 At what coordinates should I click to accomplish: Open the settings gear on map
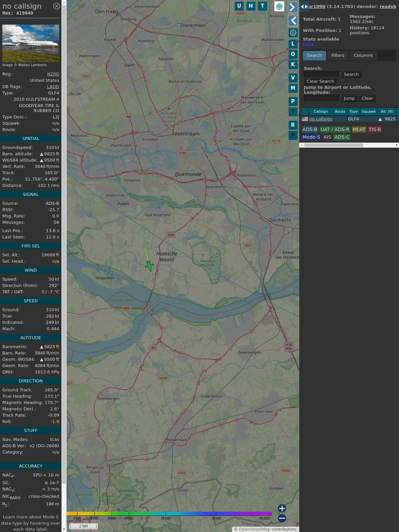tap(293, 33)
